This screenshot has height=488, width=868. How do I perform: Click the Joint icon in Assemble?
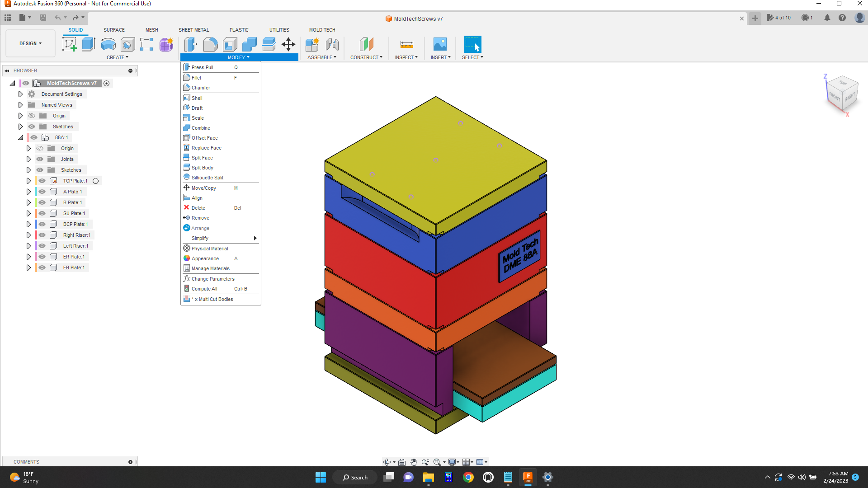pyautogui.click(x=332, y=44)
